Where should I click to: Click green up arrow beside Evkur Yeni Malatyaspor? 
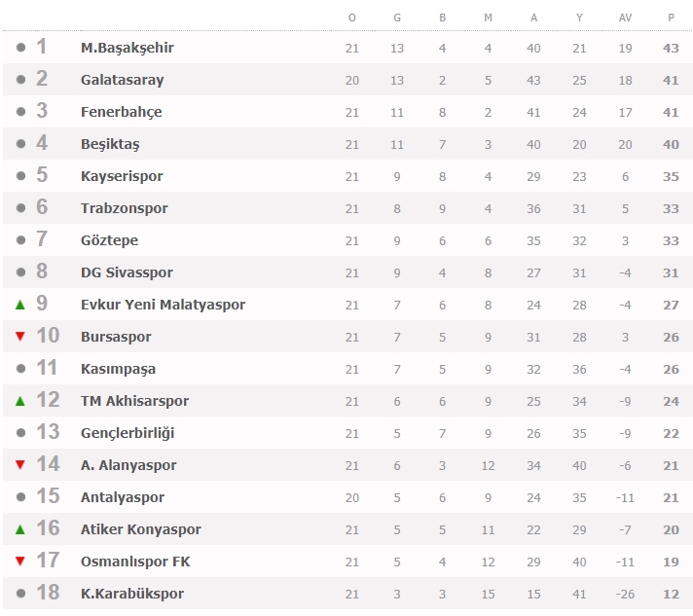click(x=19, y=305)
